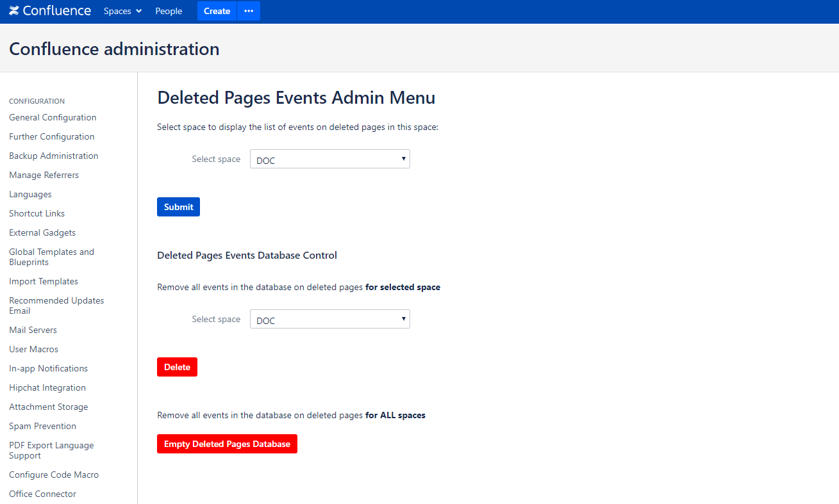Open Shortcut Links settings
The image size is (839, 504).
click(37, 213)
